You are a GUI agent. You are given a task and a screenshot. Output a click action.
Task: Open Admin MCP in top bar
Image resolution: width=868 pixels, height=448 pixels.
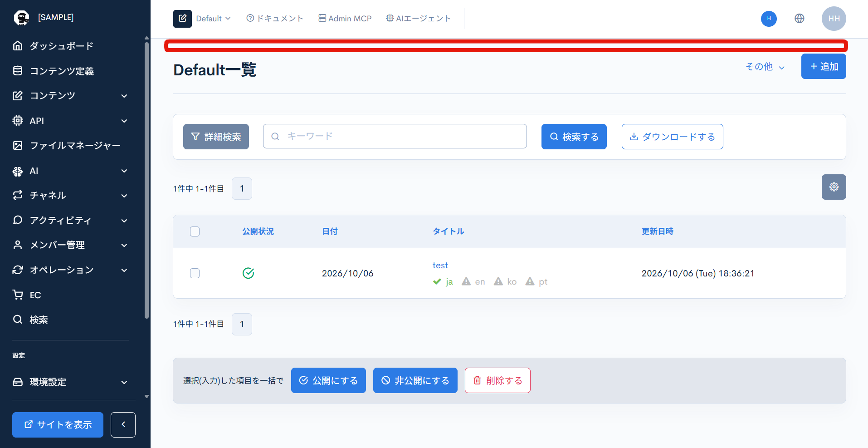point(345,19)
